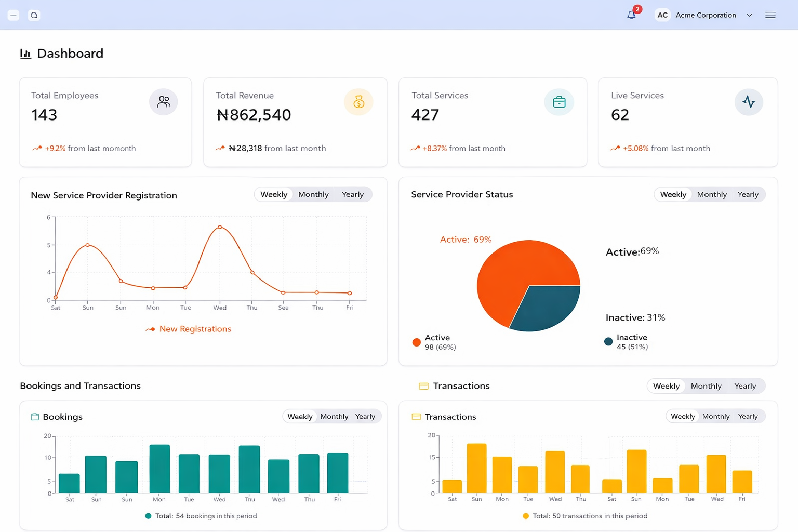The image size is (798, 532).
Task: Click the AC avatar in the top bar
Action: pyautogui.click(x=662, y=15)
